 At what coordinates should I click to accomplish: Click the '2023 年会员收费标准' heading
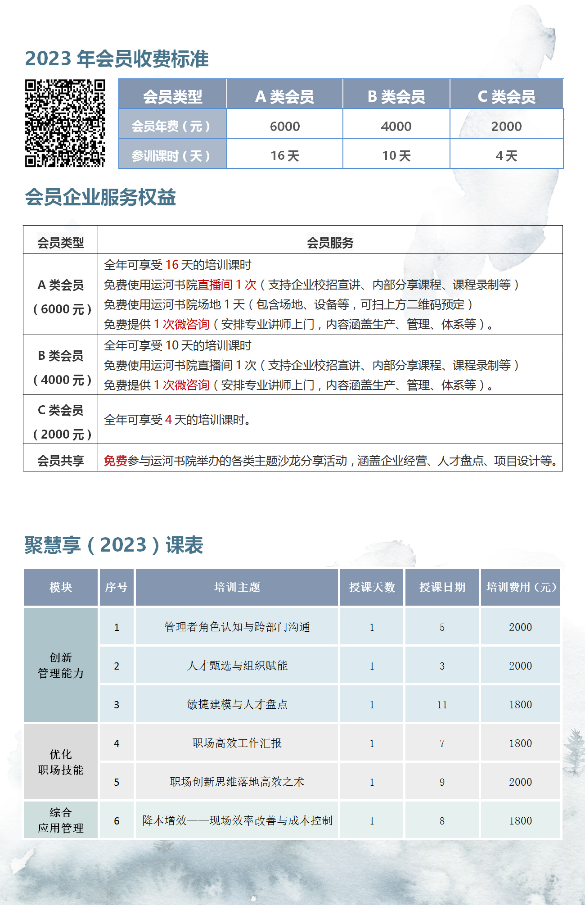point(117,59)
